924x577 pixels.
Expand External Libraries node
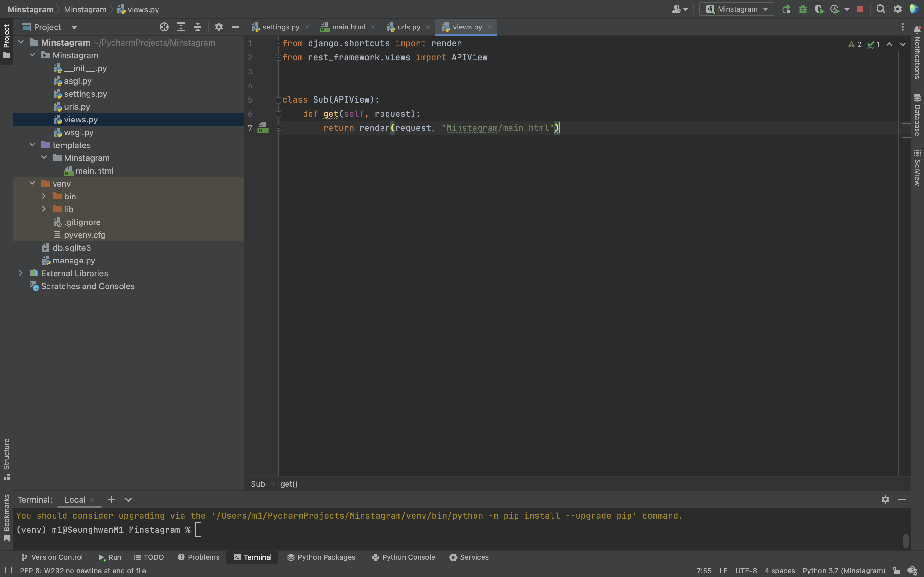(21, 273)
